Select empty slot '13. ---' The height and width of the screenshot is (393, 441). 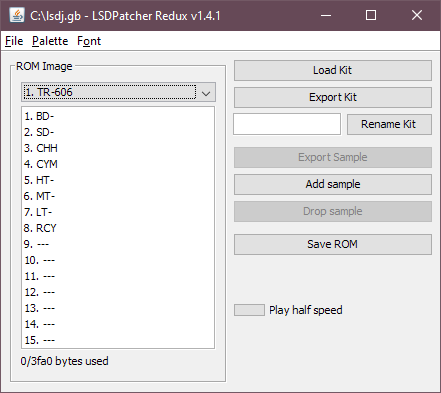pos(118,308)
